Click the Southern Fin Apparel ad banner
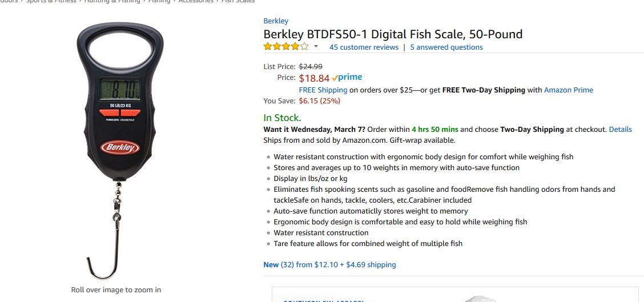The height and width of the screenshot is (302, 644). click(456, 295)
